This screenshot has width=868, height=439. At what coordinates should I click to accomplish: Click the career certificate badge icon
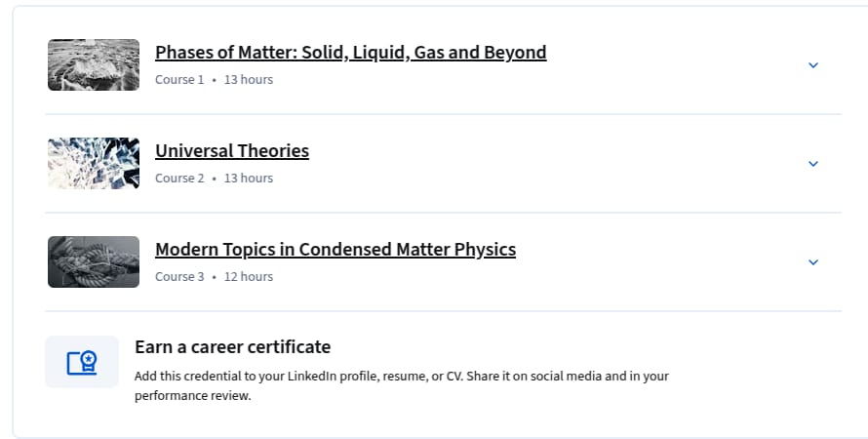82,362
